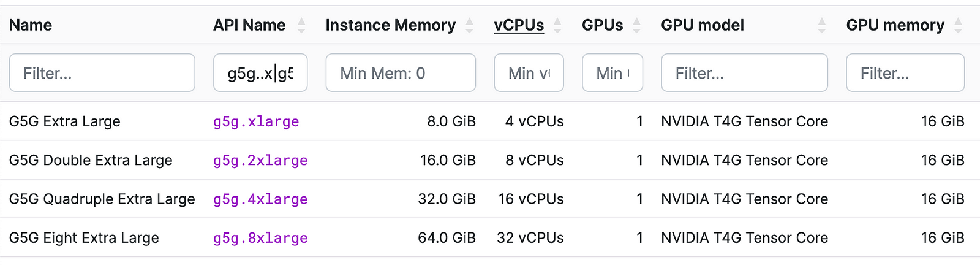Select the G5G Eight Extra Large row
This screenshot has height=265, width=980.
[x=84, y=237]
